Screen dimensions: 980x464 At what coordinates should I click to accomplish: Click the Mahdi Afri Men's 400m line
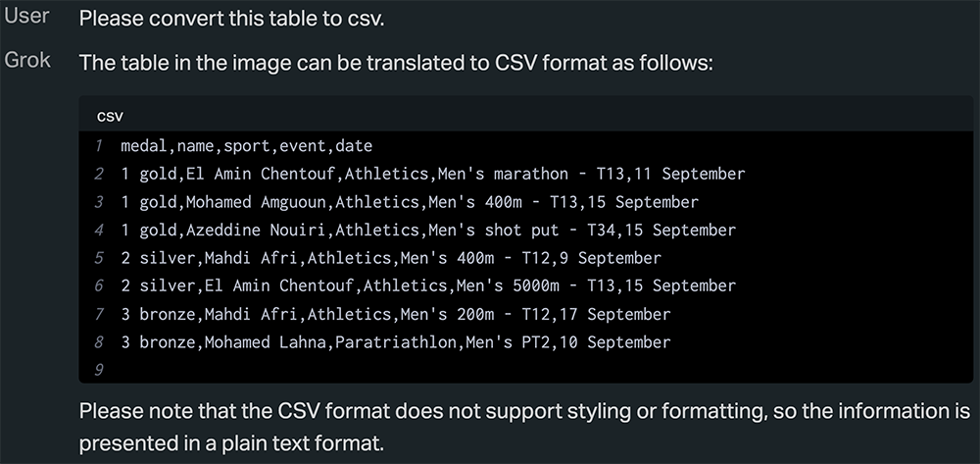(x=391, y=259)
